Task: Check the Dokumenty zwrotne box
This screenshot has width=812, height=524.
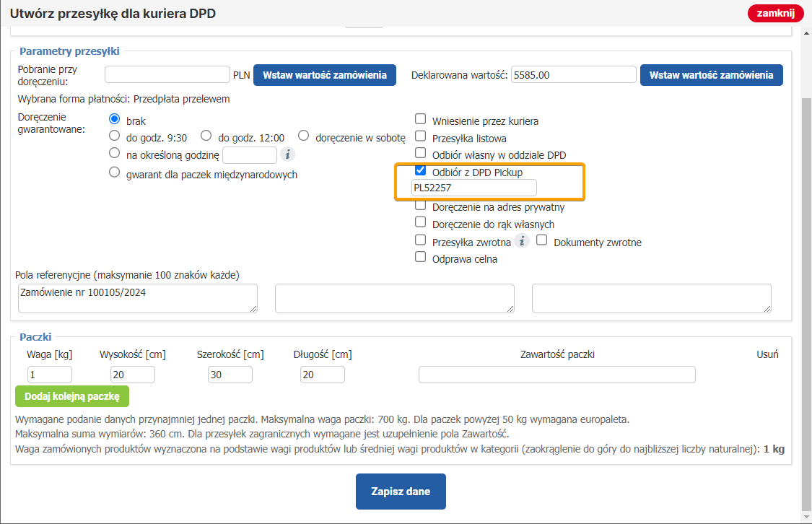Action: click(542, 241)
